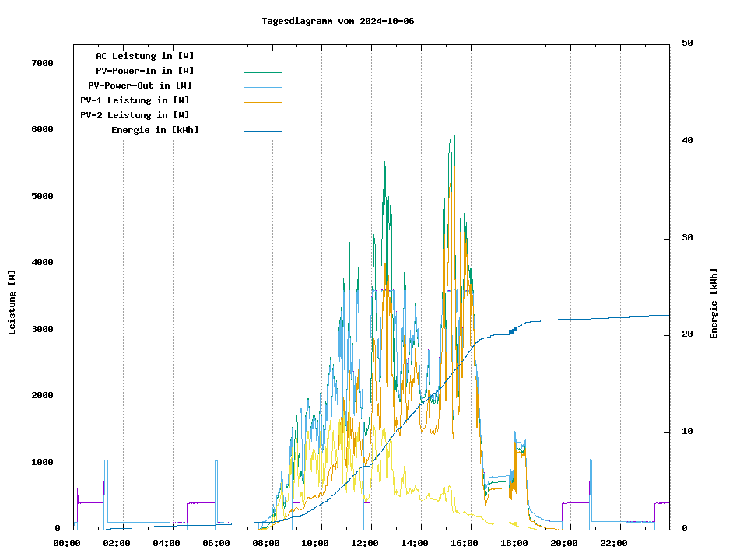Click the 22:00 time axis label

click(x=614, y=543)
